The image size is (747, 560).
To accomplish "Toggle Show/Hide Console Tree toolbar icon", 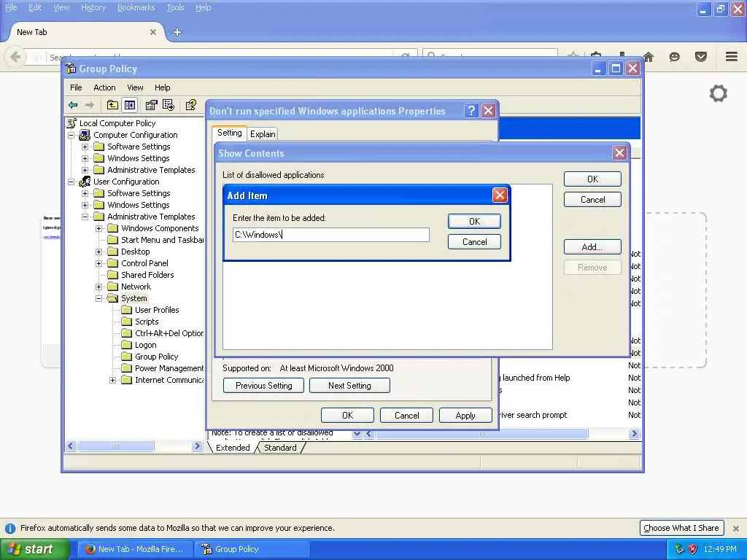I will pyautogui.click(x=130, y=105).
